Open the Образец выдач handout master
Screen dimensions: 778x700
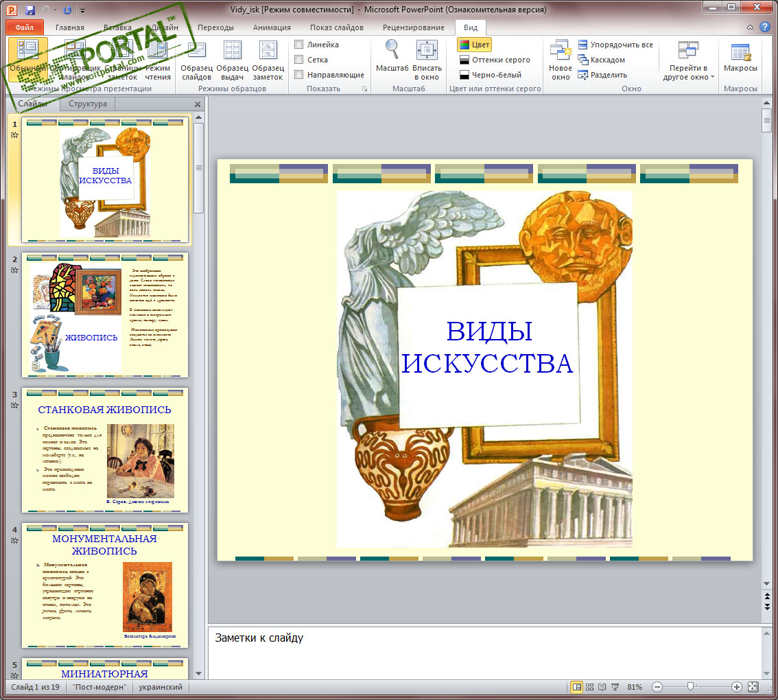(232, 60)
